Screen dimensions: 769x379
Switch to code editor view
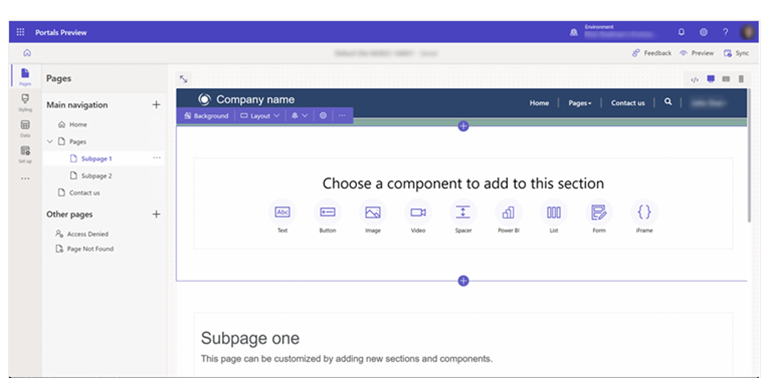(x=694, y=79)
